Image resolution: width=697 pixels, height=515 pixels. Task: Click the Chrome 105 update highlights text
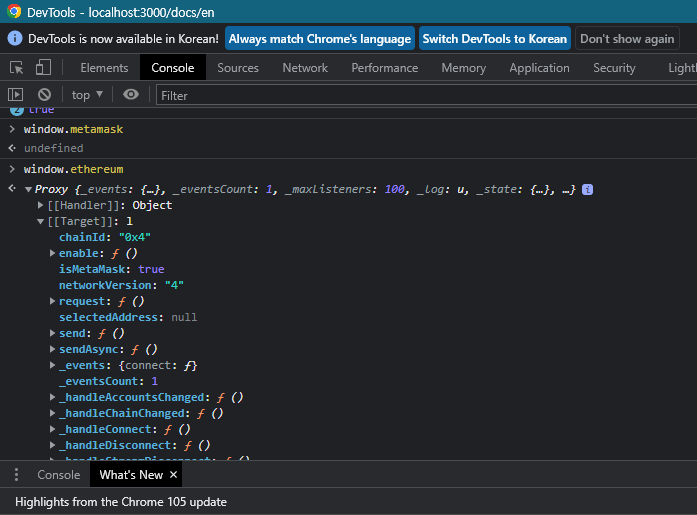click(x=121, y=502)
